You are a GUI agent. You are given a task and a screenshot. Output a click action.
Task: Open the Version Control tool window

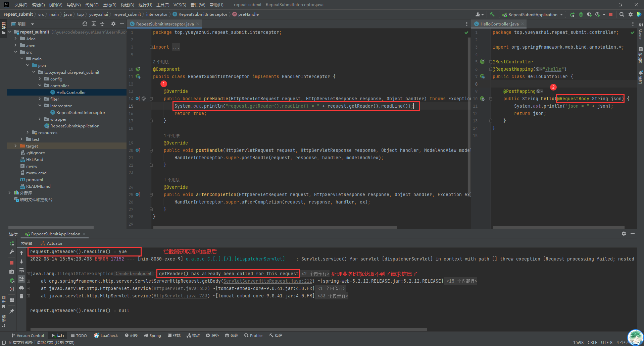pos(28,336)
